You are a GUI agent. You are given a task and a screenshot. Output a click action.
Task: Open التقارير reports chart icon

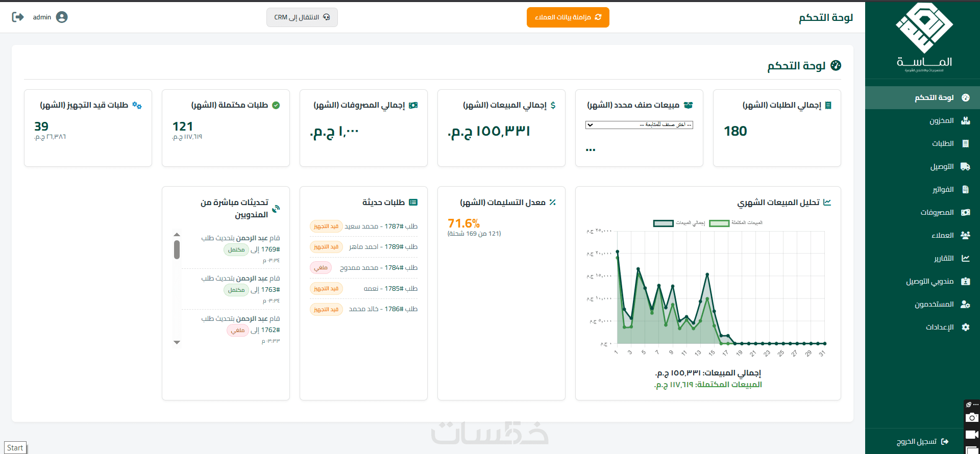(x=965, y=258)
